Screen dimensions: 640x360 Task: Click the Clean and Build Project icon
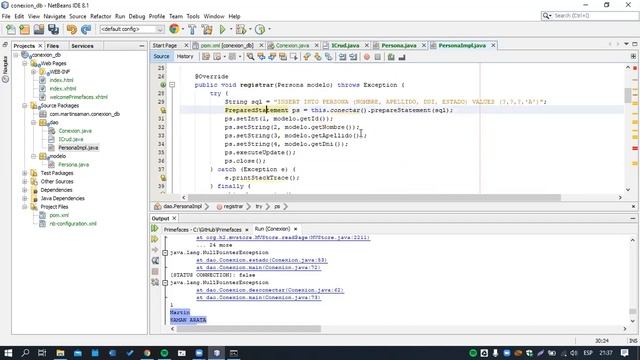point(207,29)
